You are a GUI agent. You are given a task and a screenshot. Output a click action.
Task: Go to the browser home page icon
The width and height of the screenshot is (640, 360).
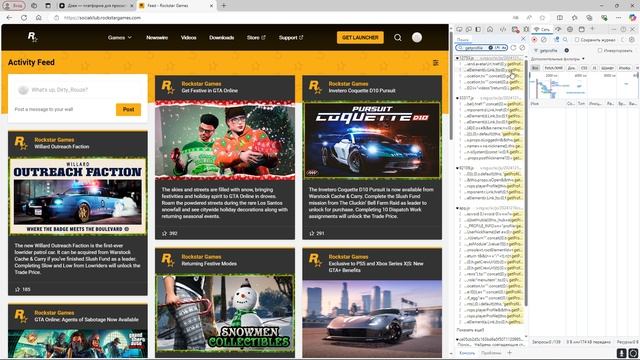tap(39, 18)
